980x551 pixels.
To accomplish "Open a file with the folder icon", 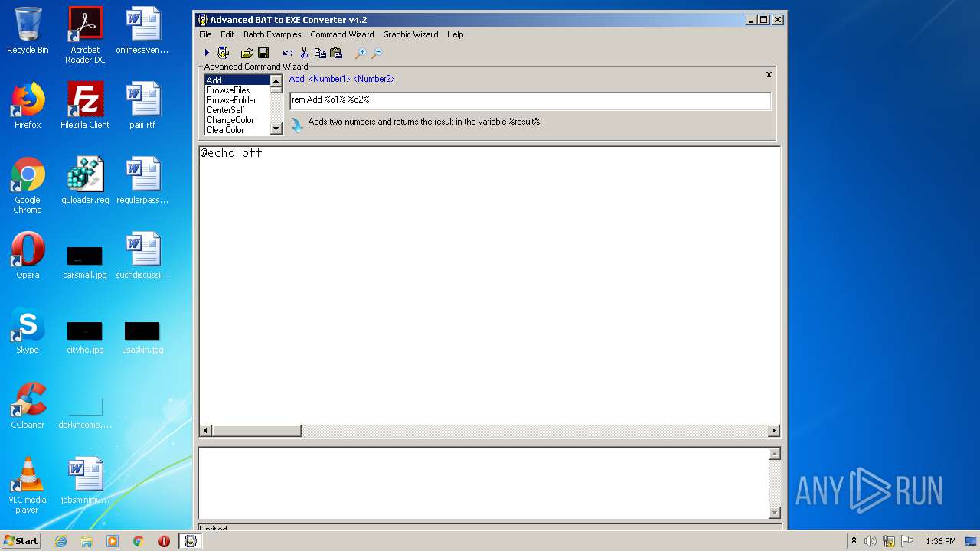I will [x=247, y=53].
